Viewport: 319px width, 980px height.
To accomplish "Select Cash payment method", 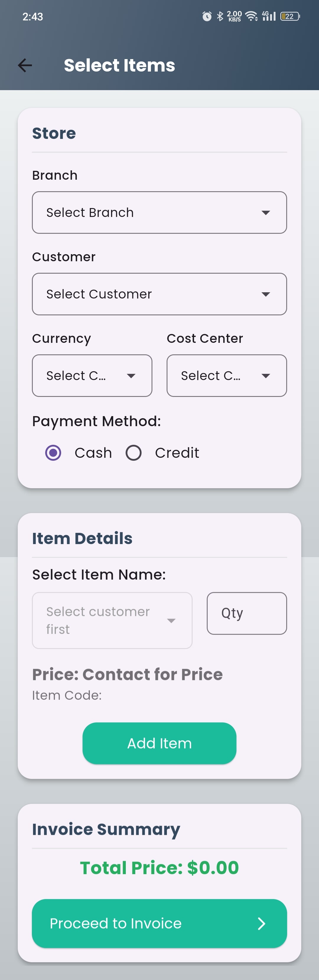I will point(53,453).
